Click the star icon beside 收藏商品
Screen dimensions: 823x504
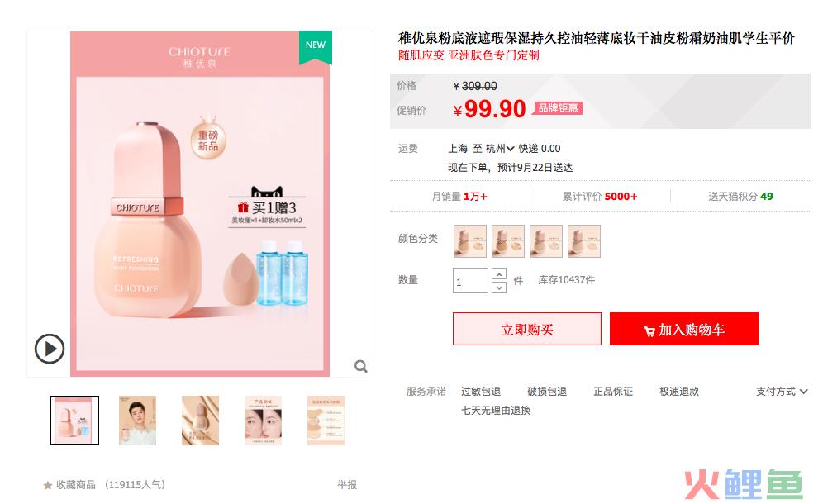(48, 485)
